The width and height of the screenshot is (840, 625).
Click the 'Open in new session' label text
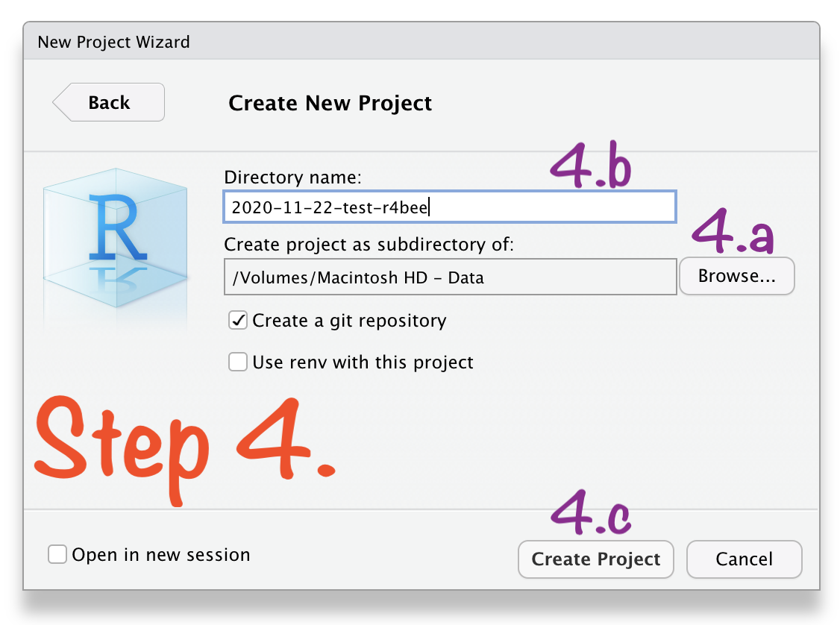point(160,554)
